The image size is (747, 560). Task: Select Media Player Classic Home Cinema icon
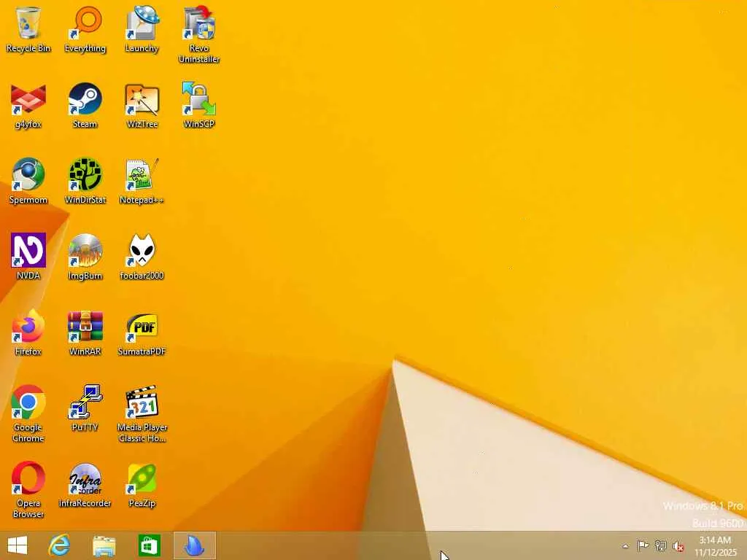142,413
